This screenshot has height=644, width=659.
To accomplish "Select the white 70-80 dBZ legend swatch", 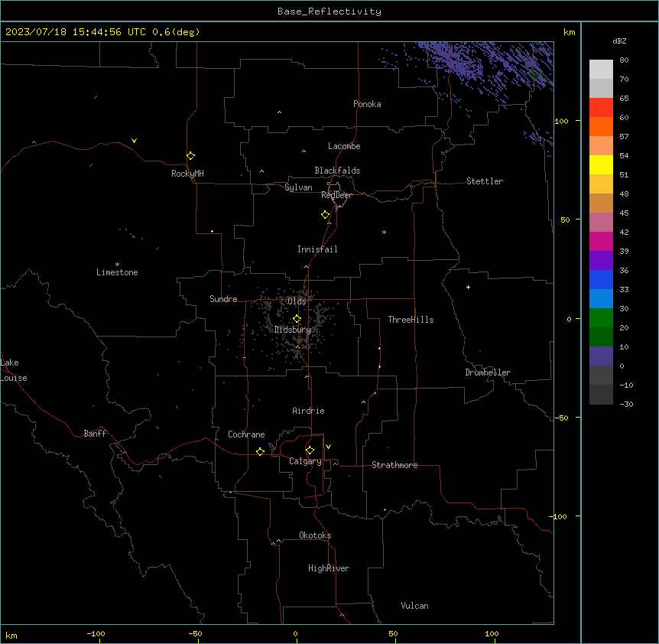I will click(601, 69).
